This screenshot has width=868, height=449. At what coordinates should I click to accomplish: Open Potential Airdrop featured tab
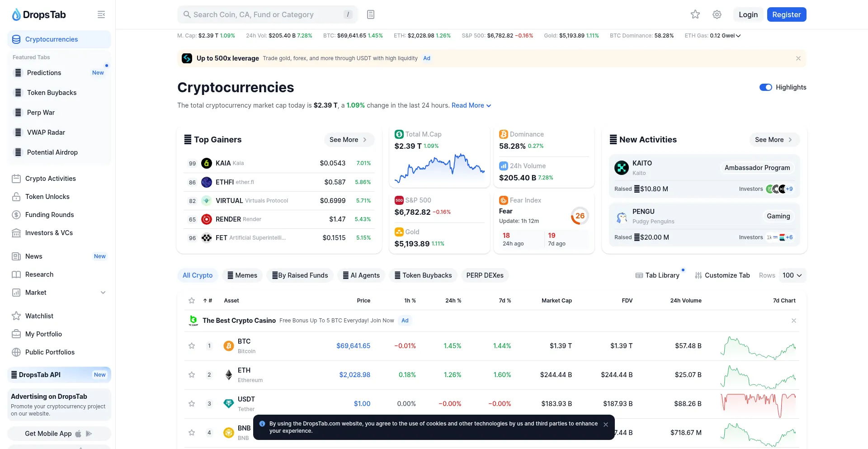click(x=59, y=152)
